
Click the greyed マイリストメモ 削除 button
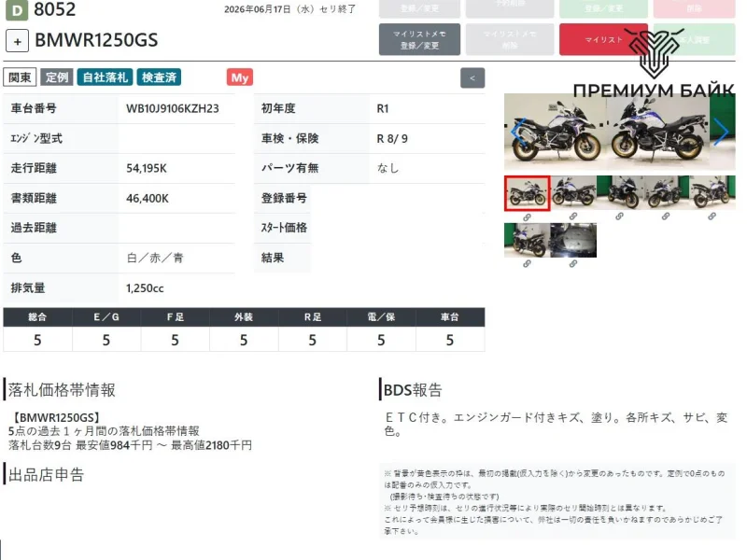(x=509, y=39)
